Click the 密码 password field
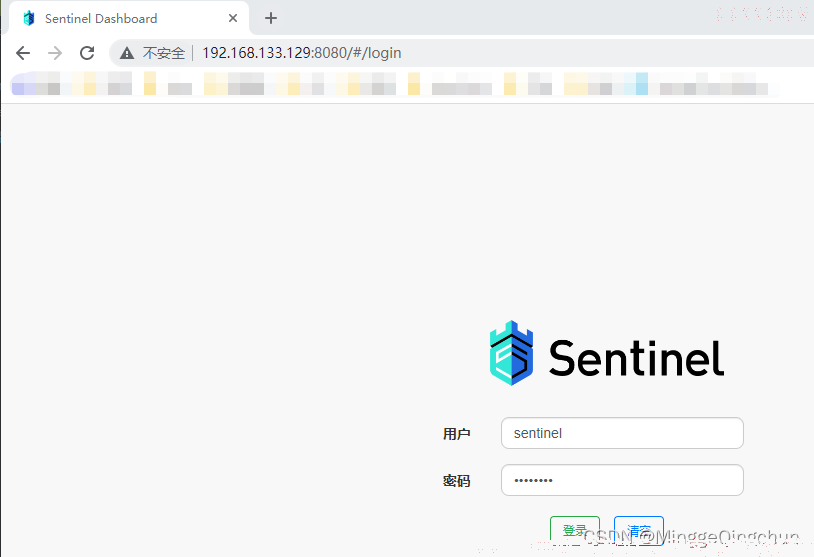 click(x=622, y=480)
